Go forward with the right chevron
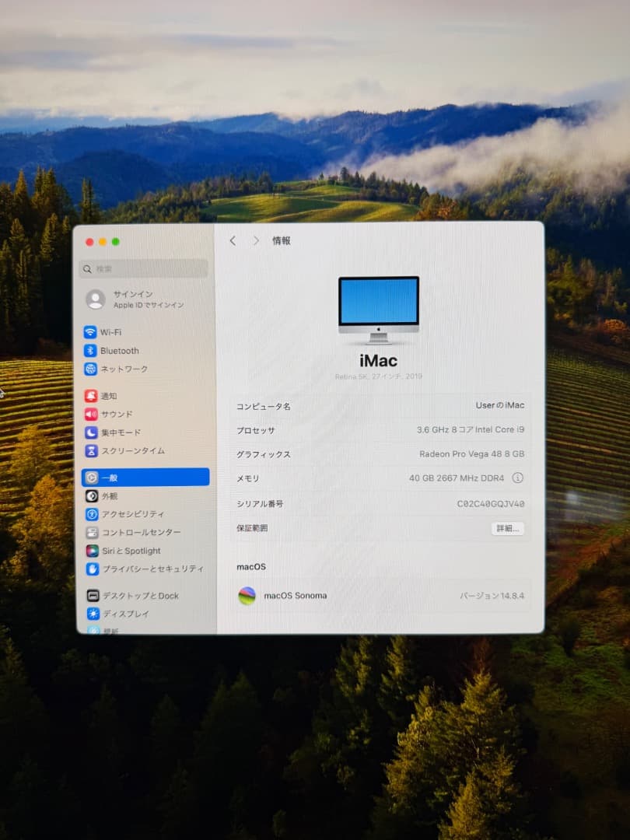 point(256,240)
